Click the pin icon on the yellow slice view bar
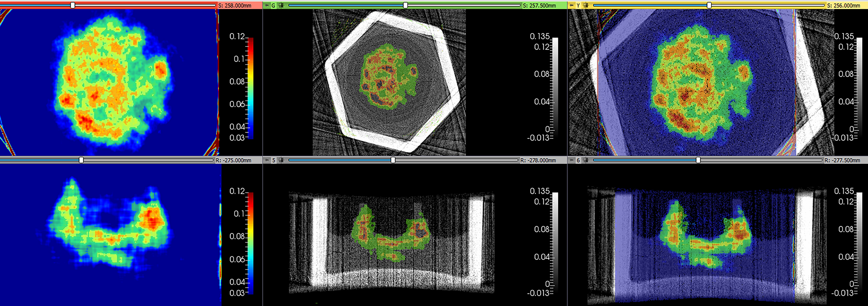The image size is (868, 306). (x=572, y=5)
